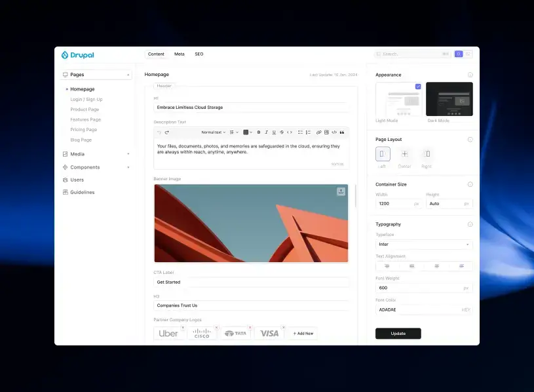Apply underline formatting to text
The height and width of the screenshot is (392, 534).
273,132
